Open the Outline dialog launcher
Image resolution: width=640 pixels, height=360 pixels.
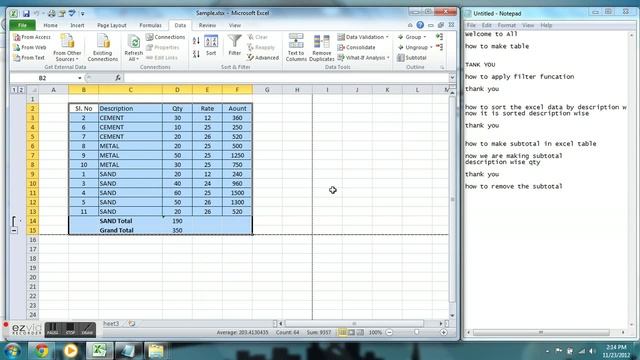tap(442, 67)
